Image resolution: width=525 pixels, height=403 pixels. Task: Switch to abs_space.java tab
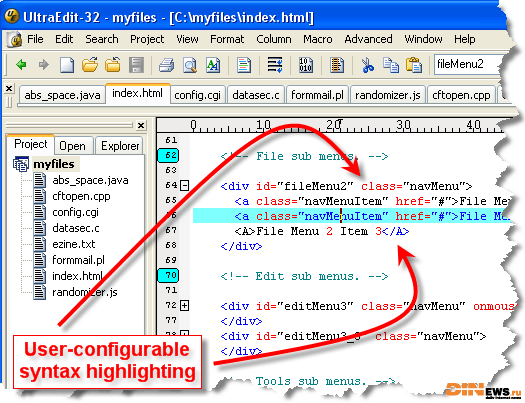pos(62,95)
